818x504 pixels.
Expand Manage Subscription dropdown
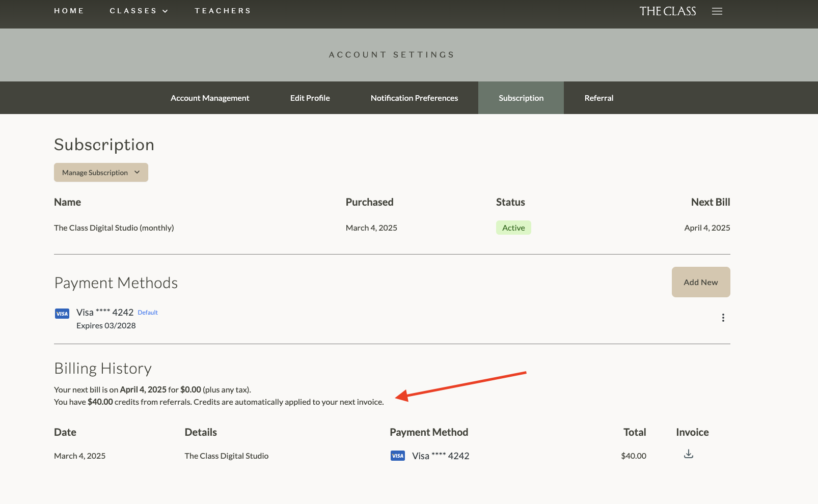point(101,173)
